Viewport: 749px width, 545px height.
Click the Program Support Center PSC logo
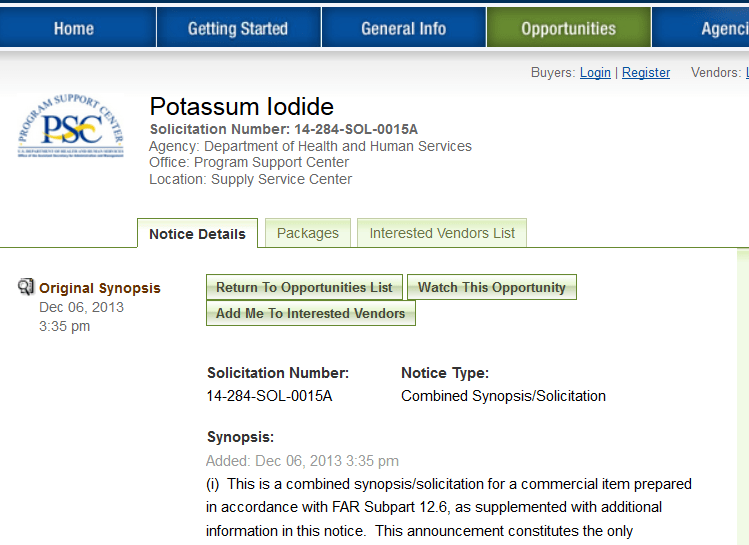click(69, 128)
